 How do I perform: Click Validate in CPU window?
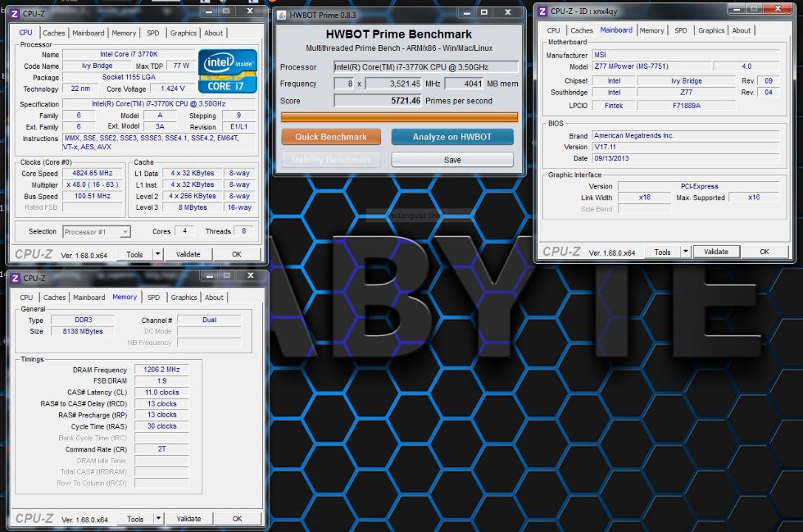pos(188,254)
